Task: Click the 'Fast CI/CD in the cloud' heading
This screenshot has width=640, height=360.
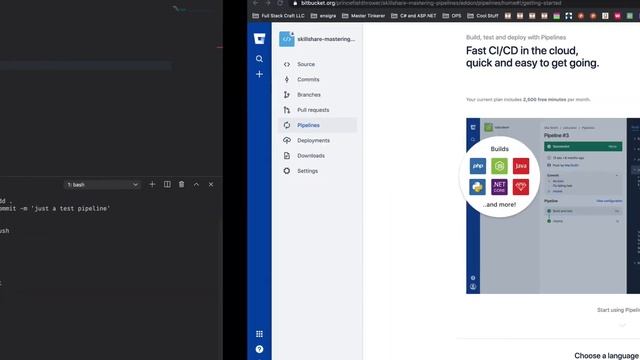Action: [532, 57]
